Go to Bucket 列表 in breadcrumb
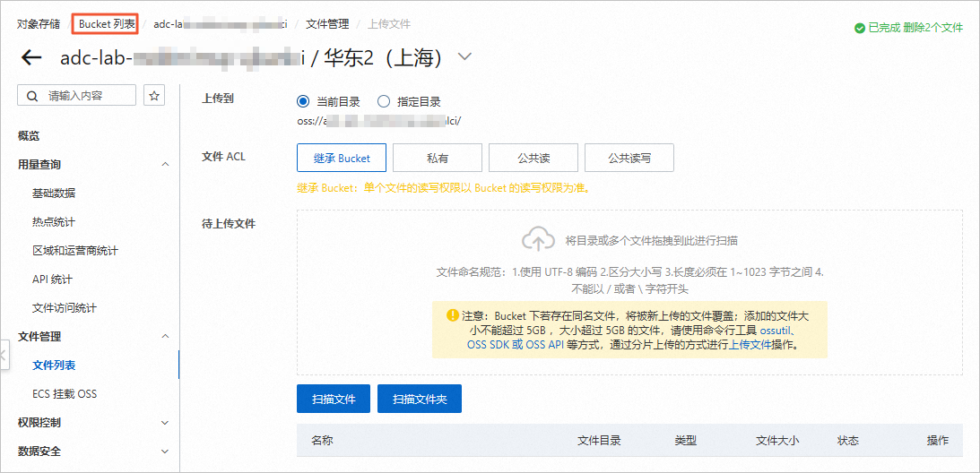 pyautogui.click(x=107, y=24)
